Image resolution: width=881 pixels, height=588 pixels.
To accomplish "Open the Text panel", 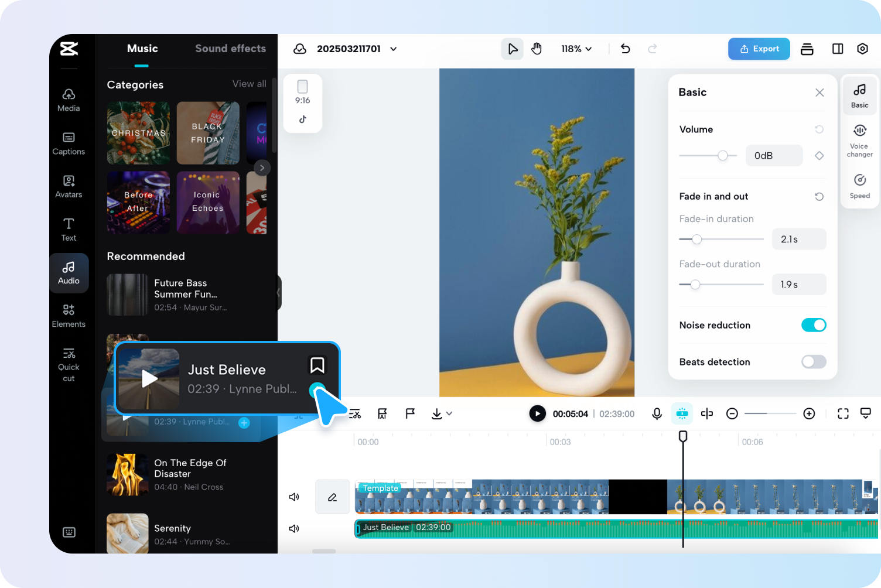I will tap(69, 230).
